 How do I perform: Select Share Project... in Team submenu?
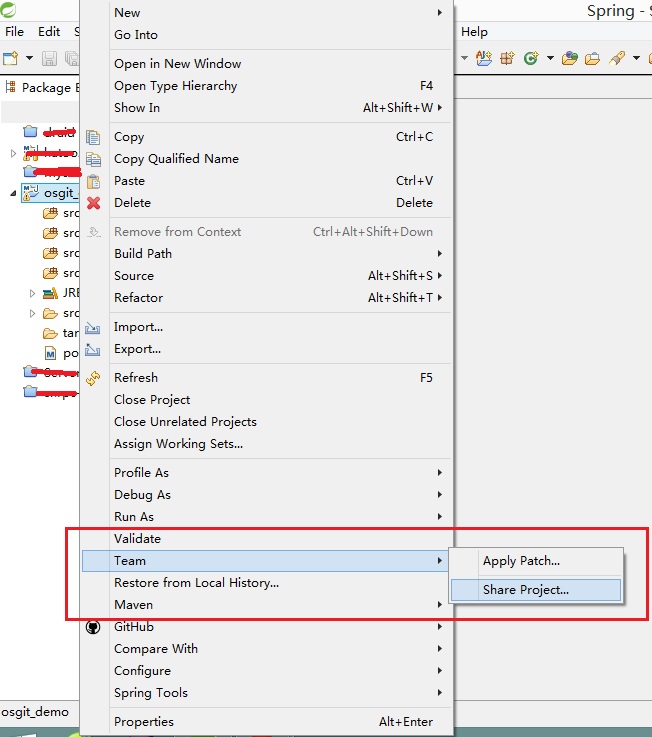tap(525, 590)
